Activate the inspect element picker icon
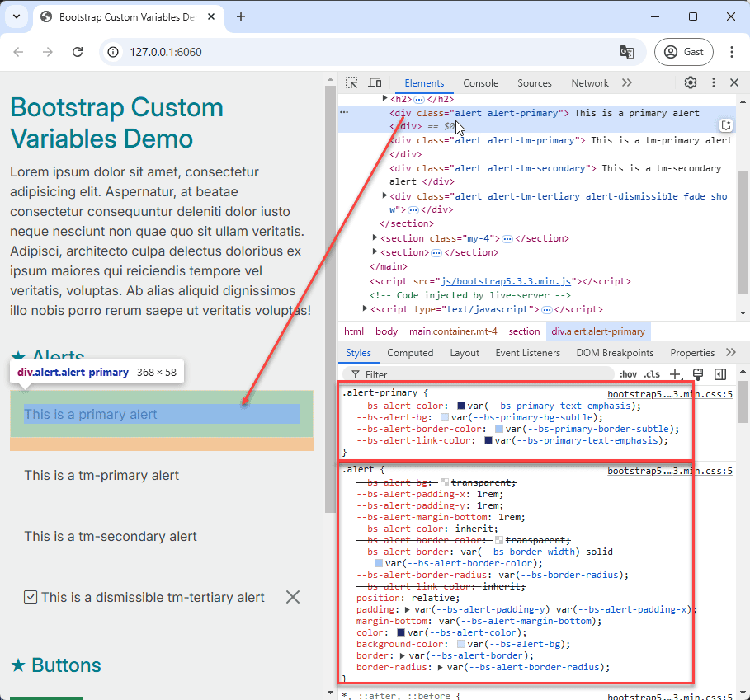 [351, 82]
